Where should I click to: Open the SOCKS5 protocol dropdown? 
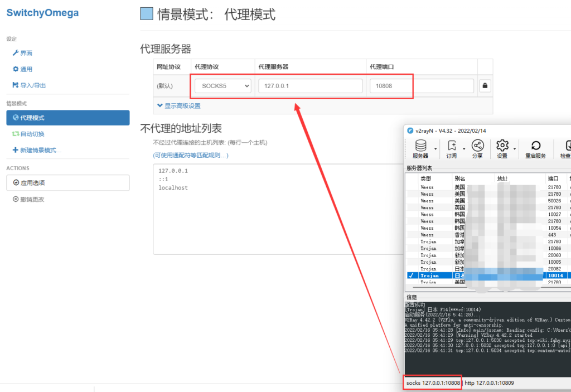[x=222, y=86]
